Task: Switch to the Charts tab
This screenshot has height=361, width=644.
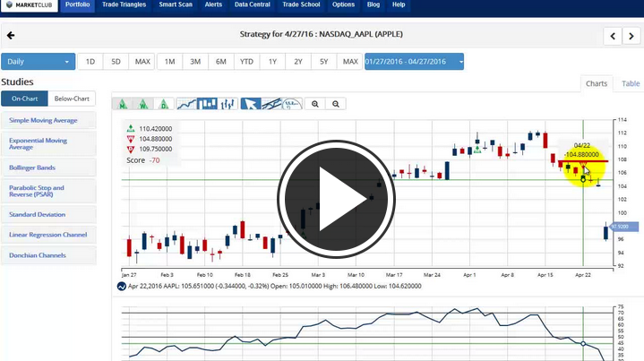Action: [597, 83]
